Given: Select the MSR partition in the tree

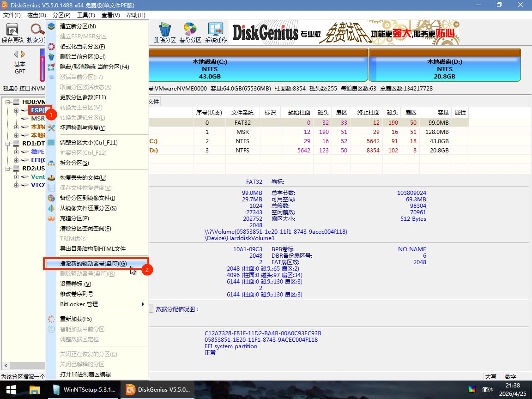Looking at the screenshot, I should point(38,118).
